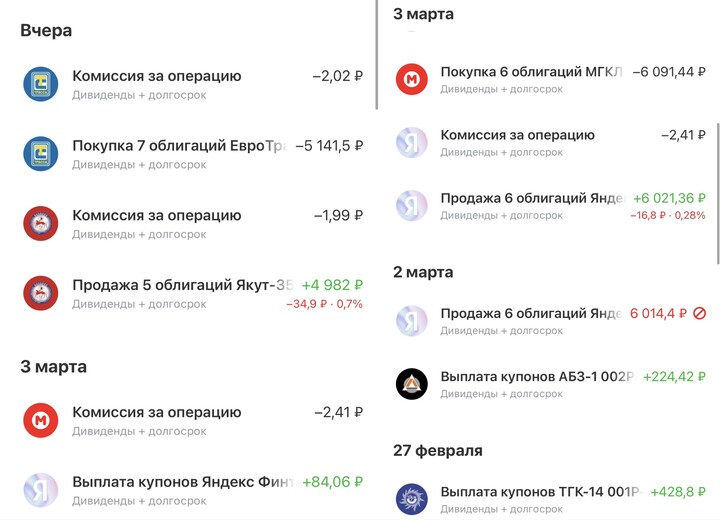Click the 27 февраля date header
This screenshot has width=720, height=520.
tap(437, 450)
